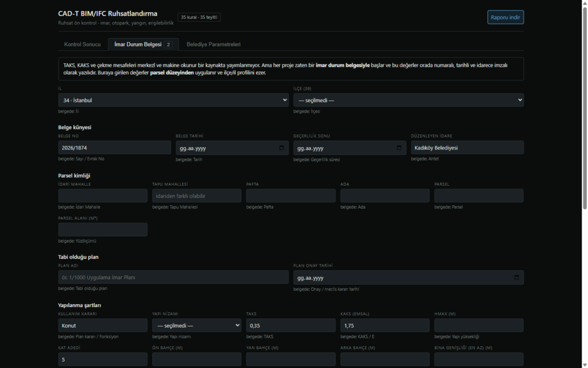Click the 'CAD-T BIM/IFC Ruhsatlandırma' title
This screenshot has width=588, height=368.
pyautogui.click(x=107, y=14)
